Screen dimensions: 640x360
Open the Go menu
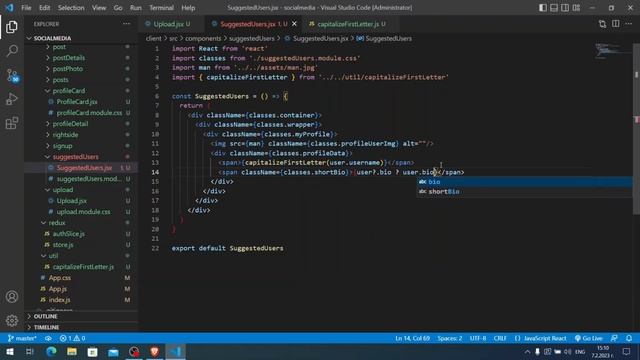coord(118,8)
